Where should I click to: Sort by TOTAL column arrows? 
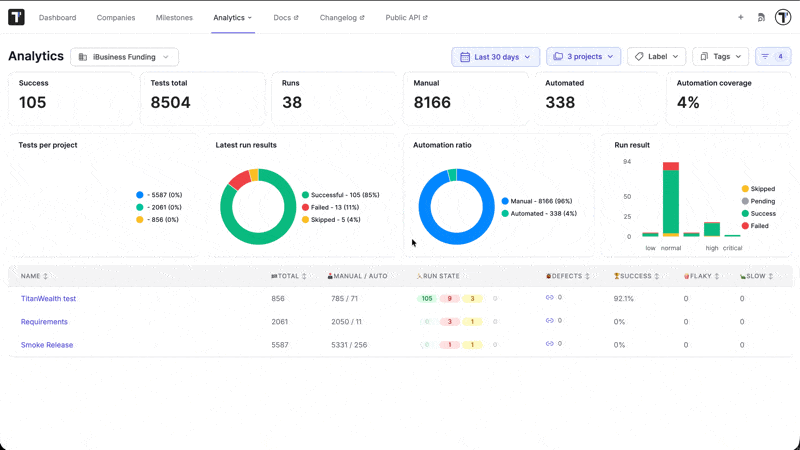coord(304,276)
